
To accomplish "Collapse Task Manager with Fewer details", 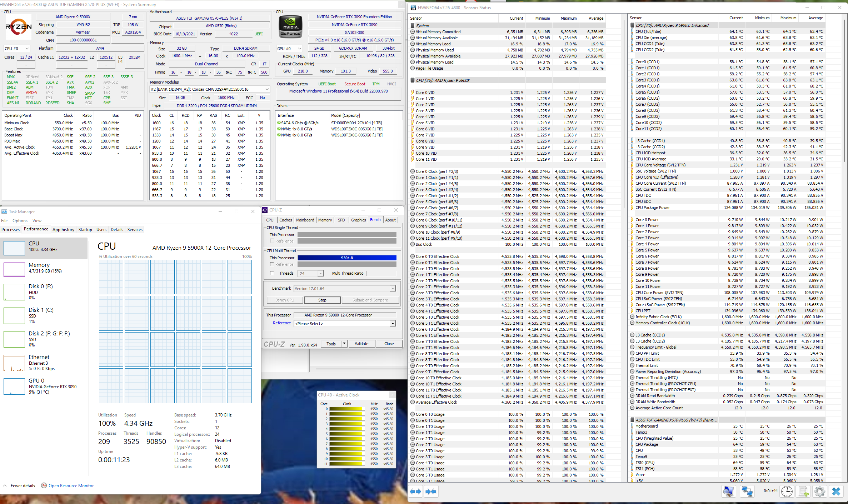I will coord(20,485).
